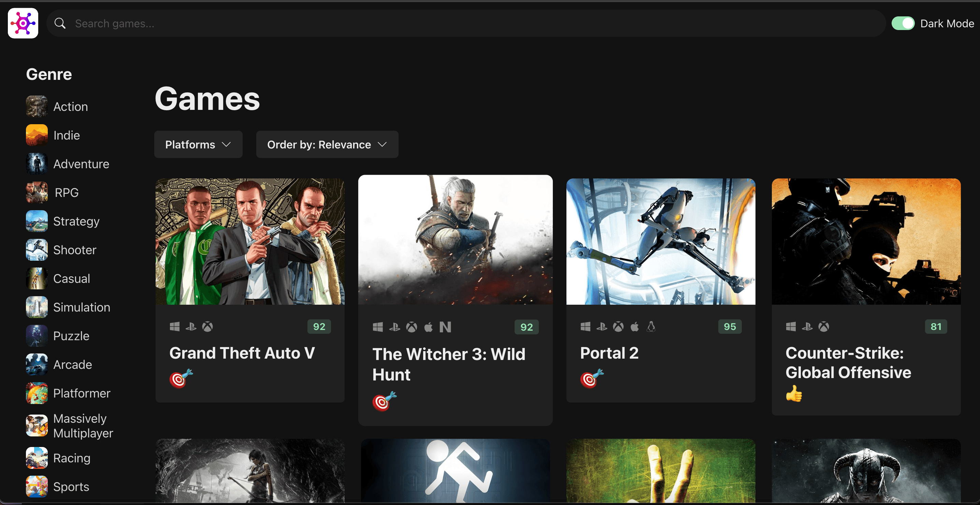
Task: Click Counter-Strike: Global Offensive title
Action: (848, 362)
